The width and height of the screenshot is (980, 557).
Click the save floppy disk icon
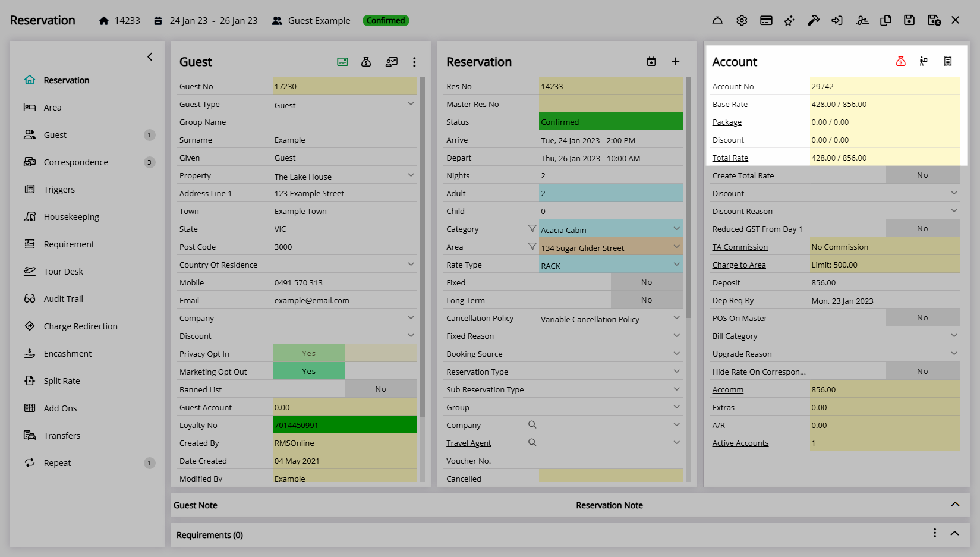click(909, 20)
